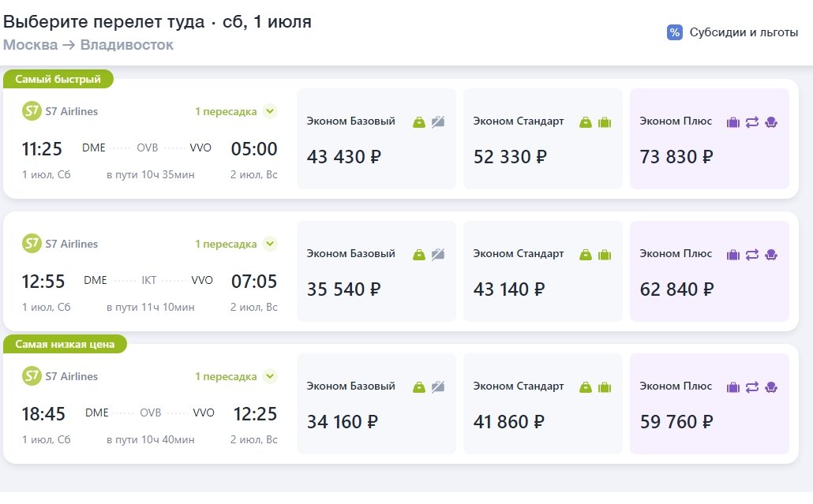Expand transfer details for the 12:55 flight
The width and height of the screenshot is (813, 504).
pyautogui.click(x=270, y=244)
